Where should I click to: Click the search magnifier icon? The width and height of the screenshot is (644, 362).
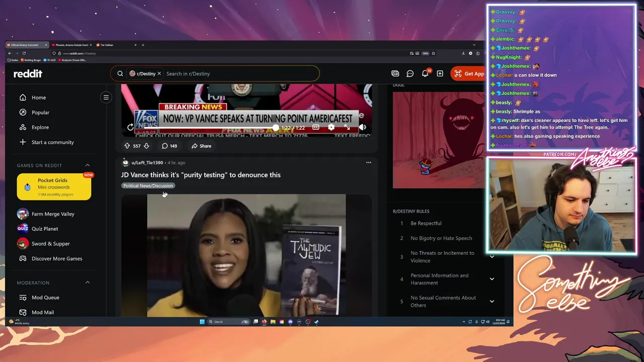pos(120,73)
